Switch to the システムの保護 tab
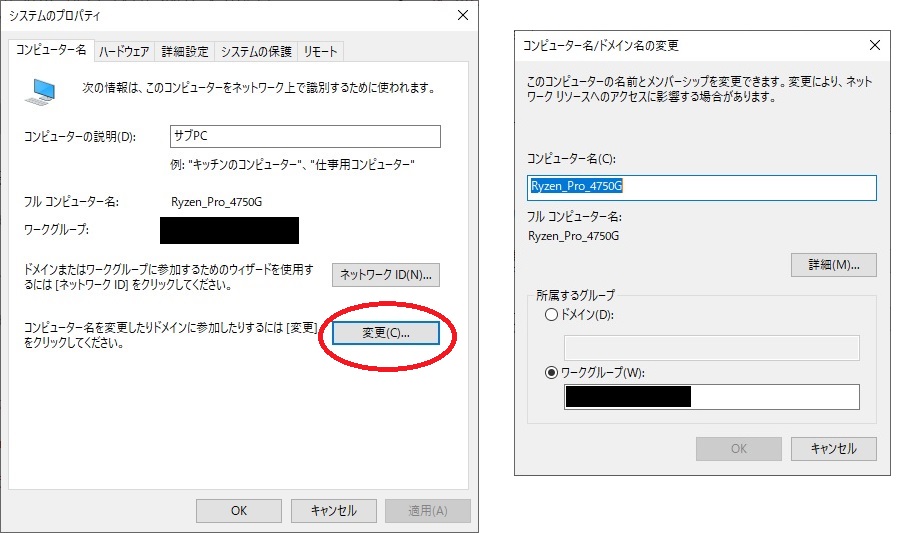The image size is (914, 533). coord(256,52)
